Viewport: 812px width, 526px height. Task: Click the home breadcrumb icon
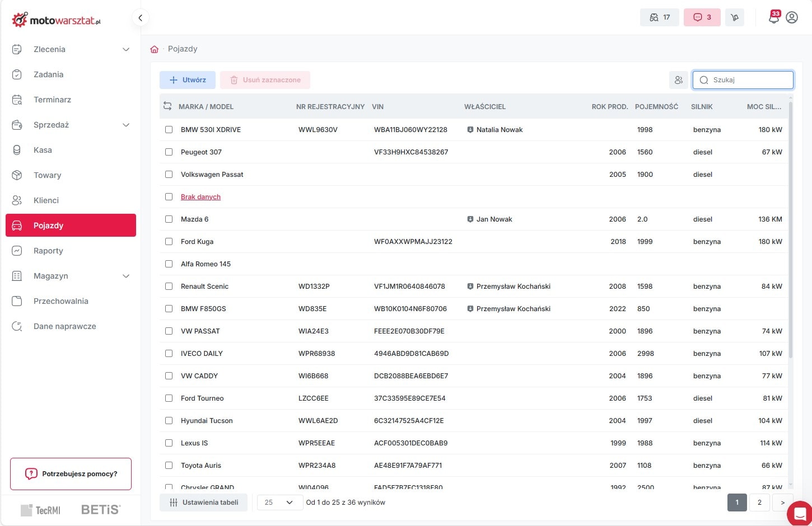coord(155,49)
